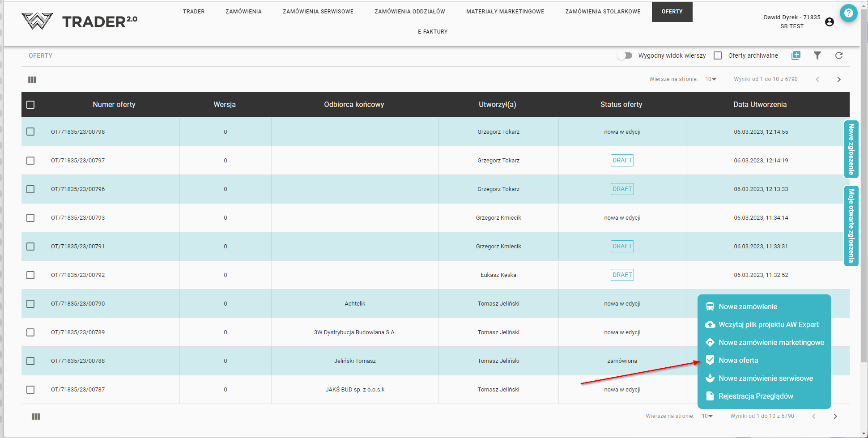Select checkbox for offer OT/71835/23/00798
868x438 pixels.
click(30, 132)
